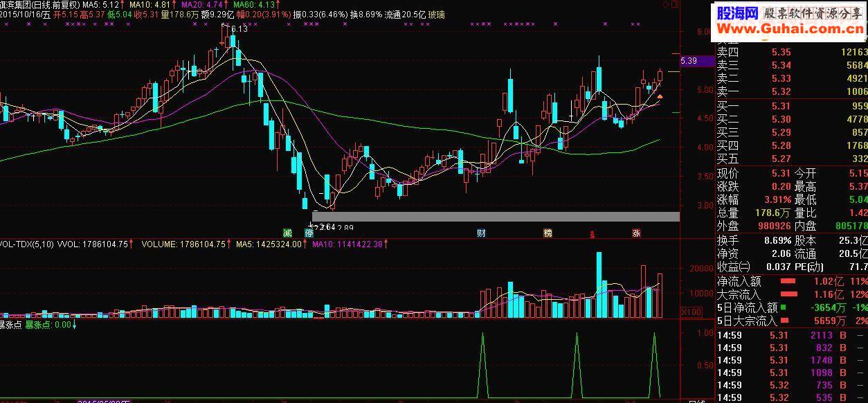868x403 pixels.
Task: Click the 净流入额 1.02亿 row
Action: [x=791, y=281]
